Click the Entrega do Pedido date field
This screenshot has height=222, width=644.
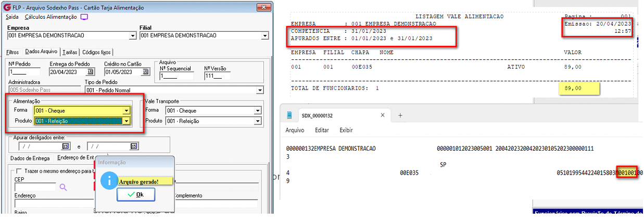pos(67,72)
